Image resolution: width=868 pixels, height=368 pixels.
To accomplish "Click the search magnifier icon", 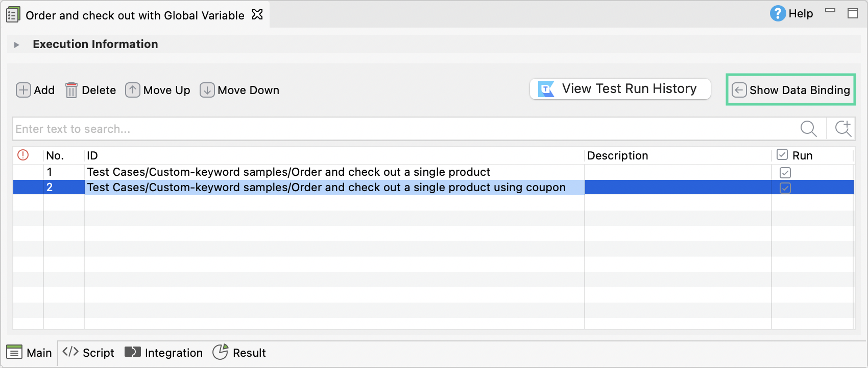I will coord(808,129).
